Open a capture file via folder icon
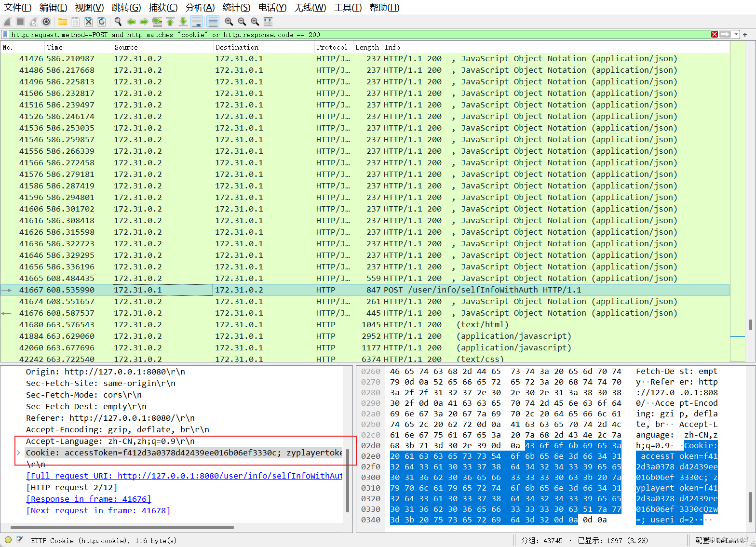Screen dimensions: 756x547 (63, 22)
